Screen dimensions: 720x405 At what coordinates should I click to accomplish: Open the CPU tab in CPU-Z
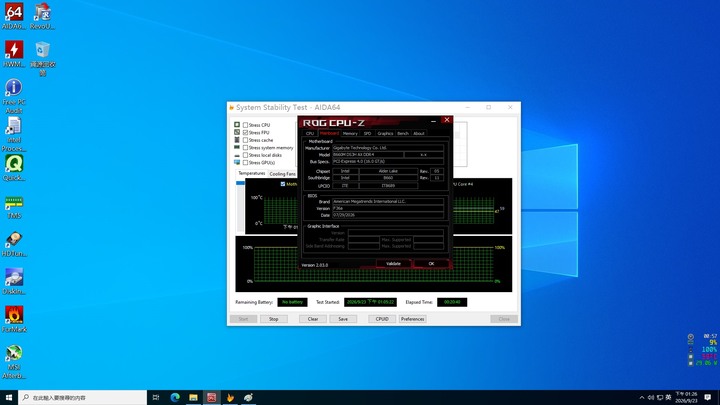[x=310, y=133]
